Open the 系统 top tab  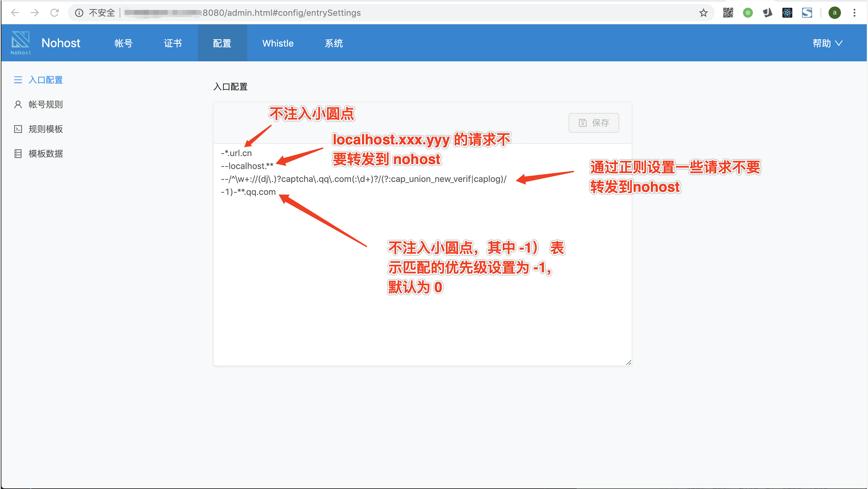coord(334,43)
